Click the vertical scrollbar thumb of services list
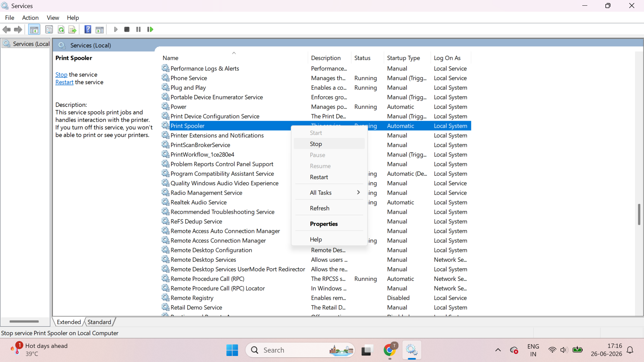The image size is (644, 362). coord(639,214)
